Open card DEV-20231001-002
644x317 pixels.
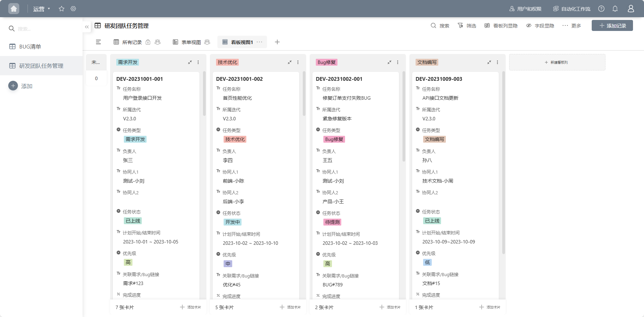pos(239,79)
